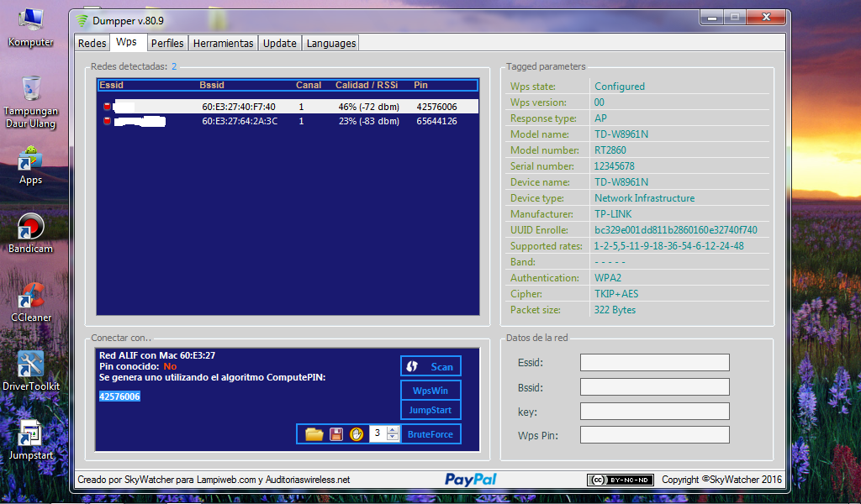Click the Wps state Configured value
The width and height of the screenshot is (861, 504).
(620, 87)
